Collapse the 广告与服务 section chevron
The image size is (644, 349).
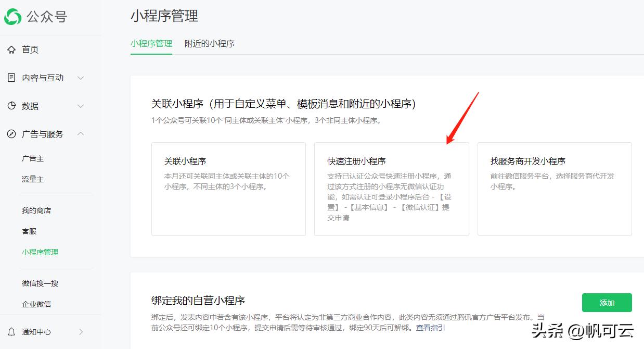(x=81, y=133)
